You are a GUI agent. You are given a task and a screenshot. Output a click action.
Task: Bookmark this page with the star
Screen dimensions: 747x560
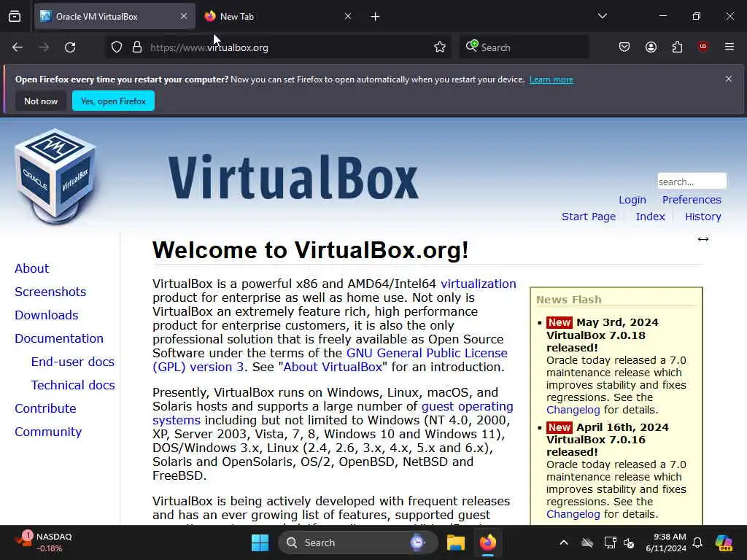440,47
